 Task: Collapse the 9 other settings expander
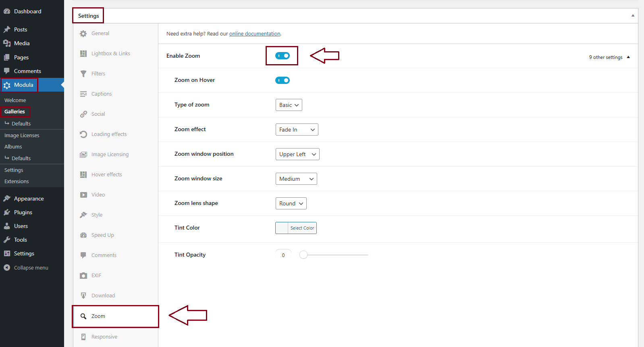[609, 57]
